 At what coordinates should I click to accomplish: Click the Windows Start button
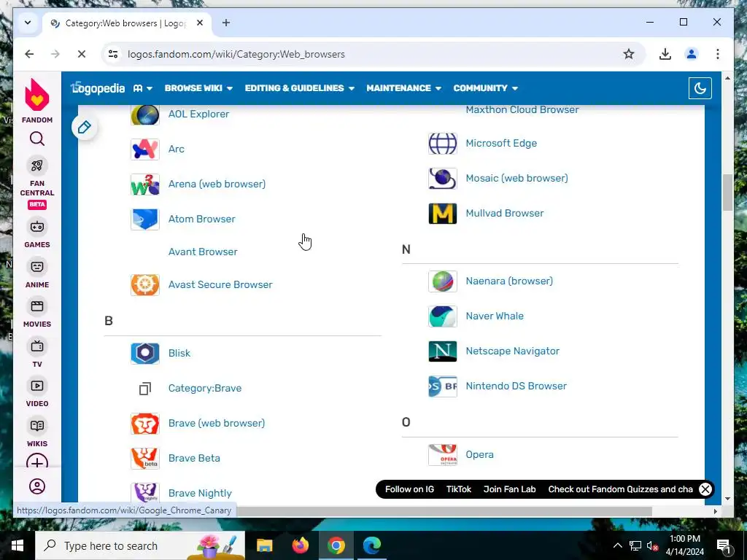(x=18, y=545)
